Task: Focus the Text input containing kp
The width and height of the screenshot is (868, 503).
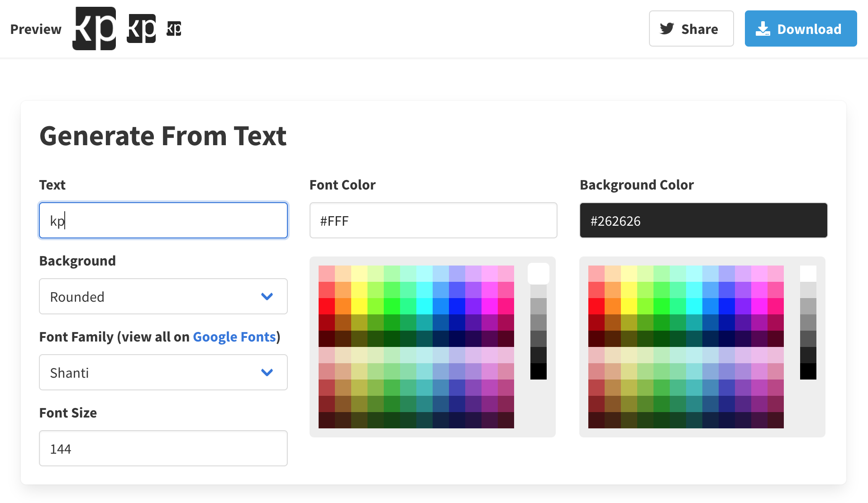Action: pyautogui.click(x=163, y=220)
